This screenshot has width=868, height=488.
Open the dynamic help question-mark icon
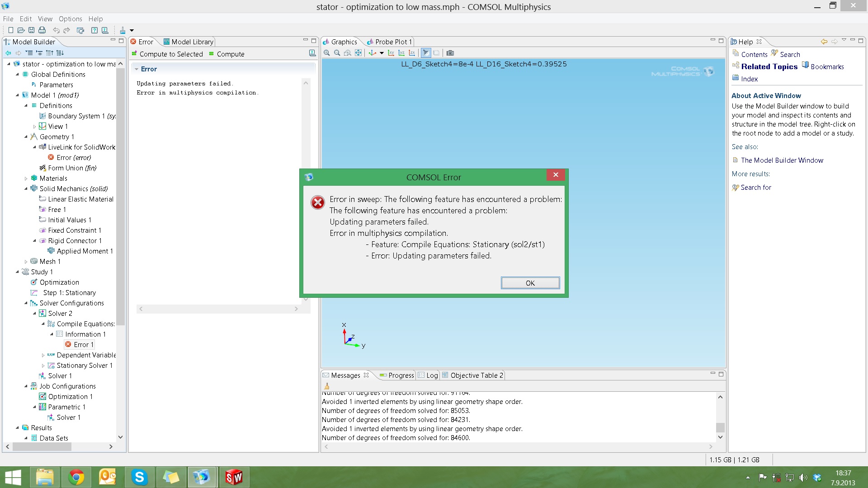[94, 30]
